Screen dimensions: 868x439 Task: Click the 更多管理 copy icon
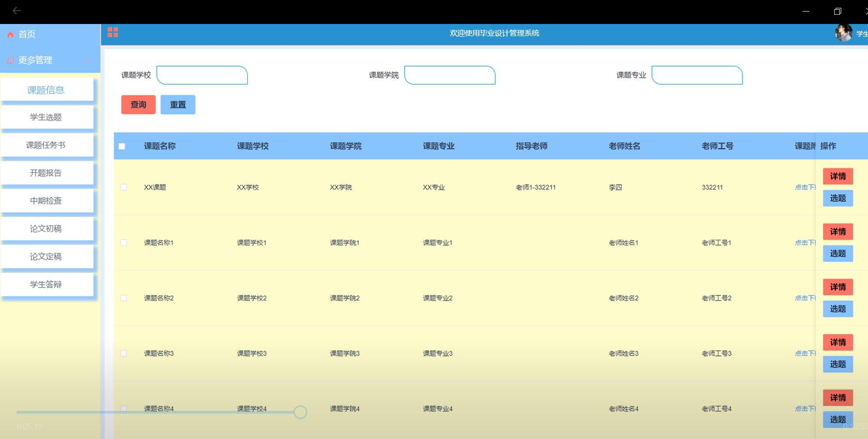click(10, 60)
